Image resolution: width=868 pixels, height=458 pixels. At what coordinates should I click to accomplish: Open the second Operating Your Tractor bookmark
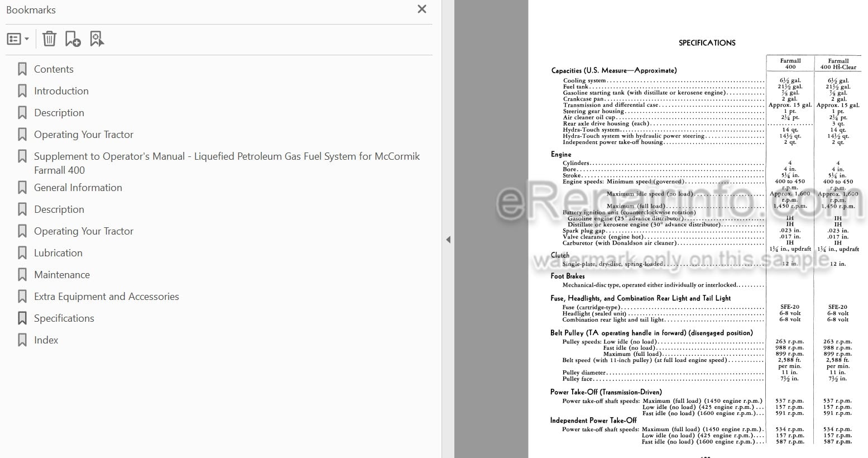84,231
